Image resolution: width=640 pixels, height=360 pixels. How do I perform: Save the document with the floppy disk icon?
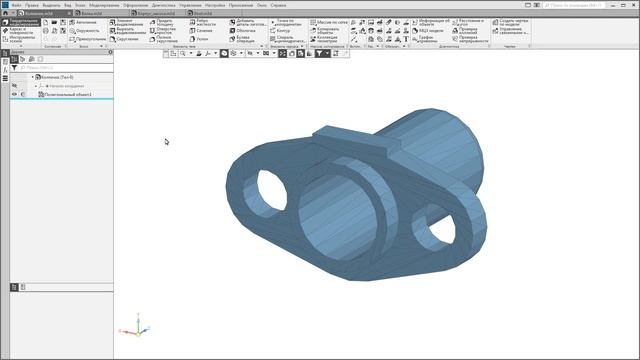coord(63,22)
